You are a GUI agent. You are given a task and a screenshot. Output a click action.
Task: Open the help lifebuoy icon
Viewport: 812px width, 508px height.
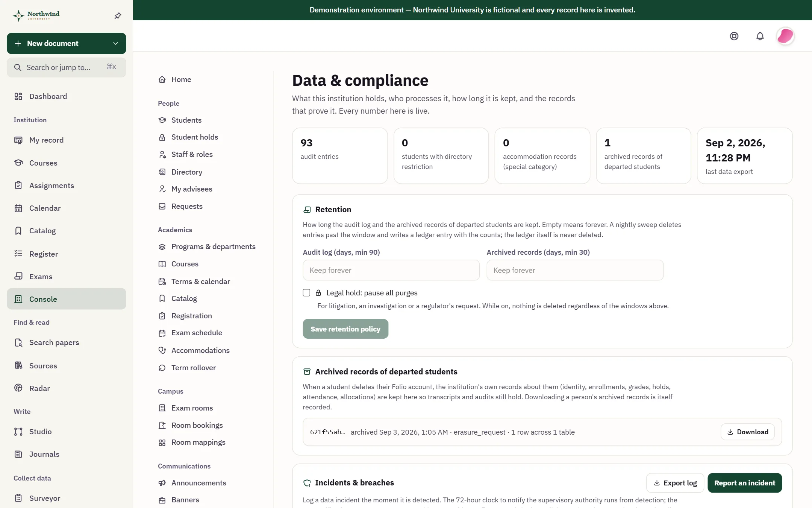tap(734, 36)
